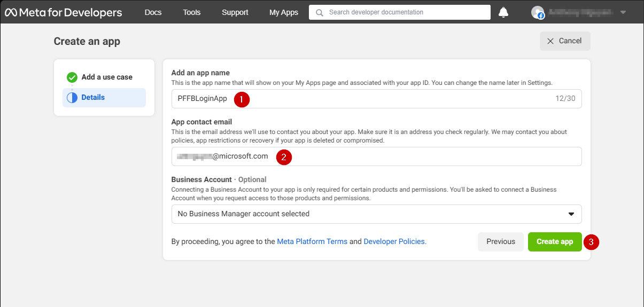
Task: Select the Details step
Action: point(94,98)
